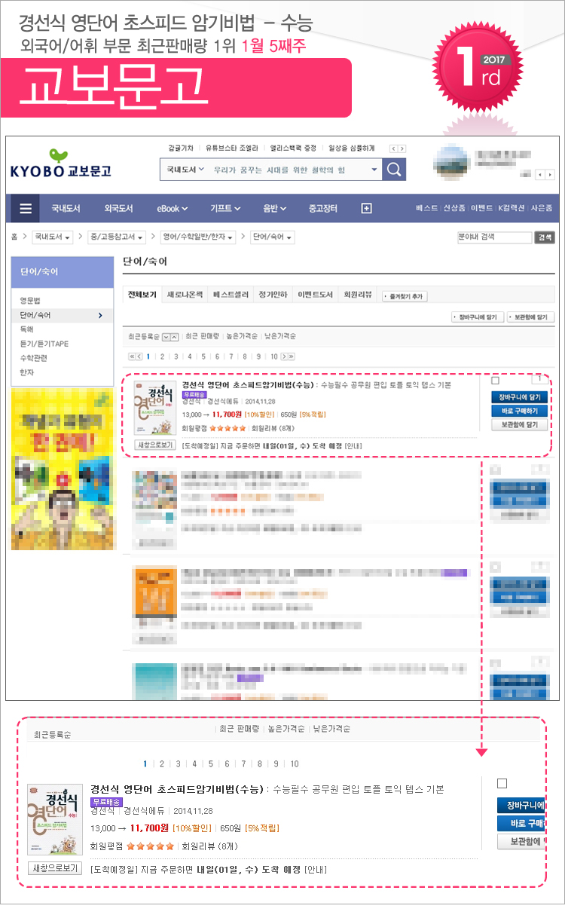This screenshot has width=565, height=924.
Task: Open 국내도서 breadcrumb dropdown
Action: click(x=53, y=237)
